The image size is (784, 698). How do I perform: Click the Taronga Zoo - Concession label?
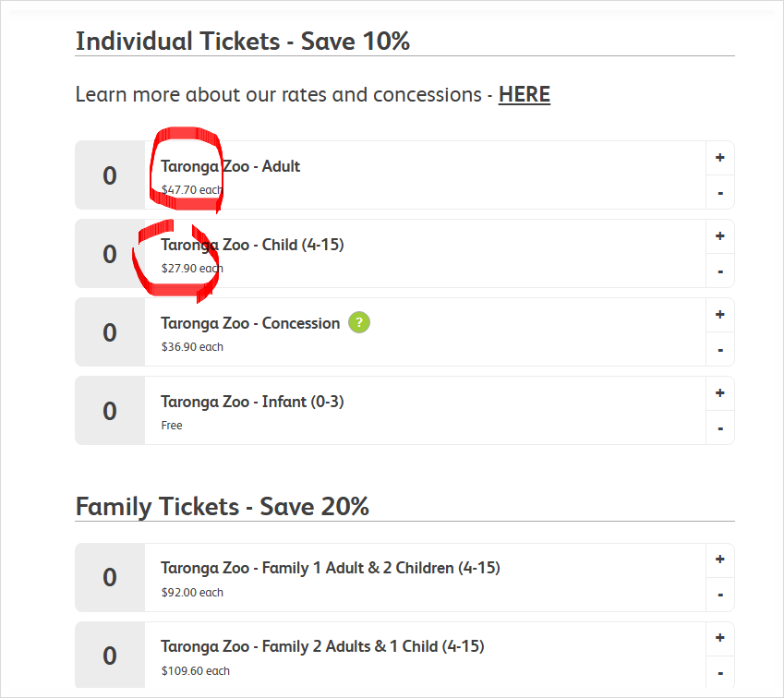pos(250,323)
